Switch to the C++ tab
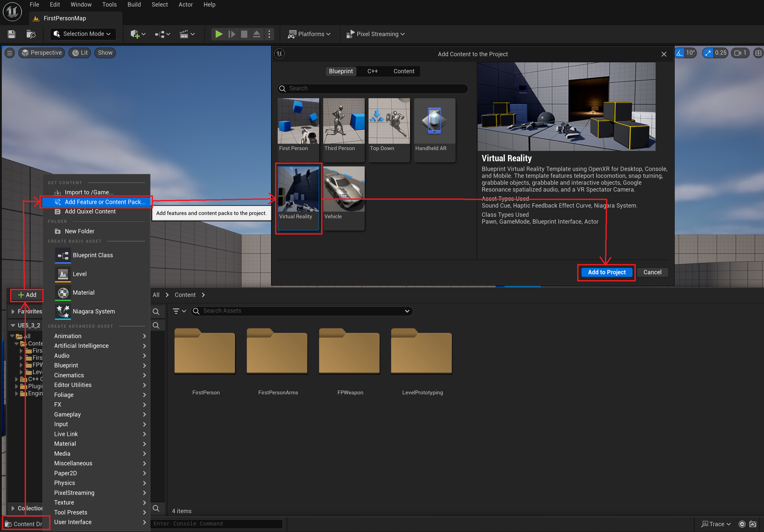This screenshot has width=764, height=532. (372, 71)
